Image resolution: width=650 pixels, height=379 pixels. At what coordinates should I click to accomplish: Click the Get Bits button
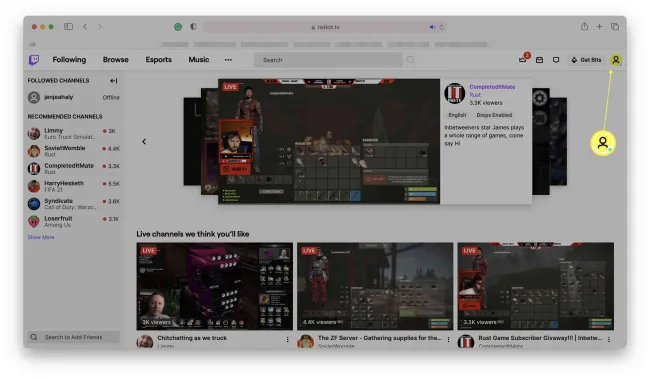pyautogui.click(x=586, y=60)
